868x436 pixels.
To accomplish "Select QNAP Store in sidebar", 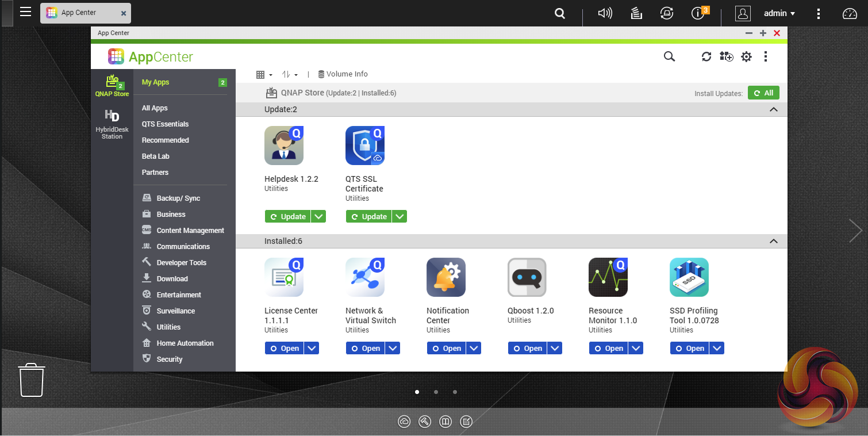I will tap(112, 86).
